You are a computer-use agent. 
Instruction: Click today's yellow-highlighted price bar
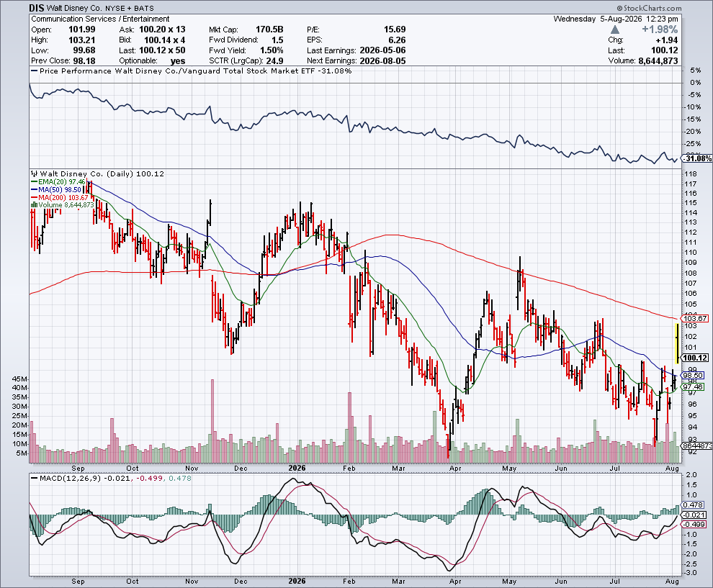pos(678,343)
